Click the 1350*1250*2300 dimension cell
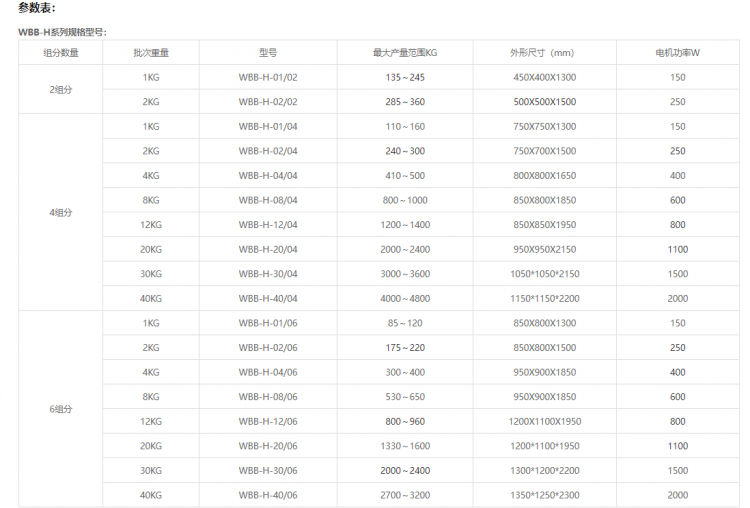 click(545, 495)
